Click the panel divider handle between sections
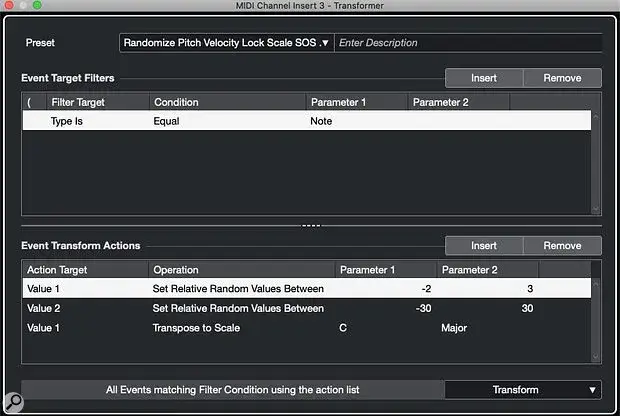 coord(311,225)
